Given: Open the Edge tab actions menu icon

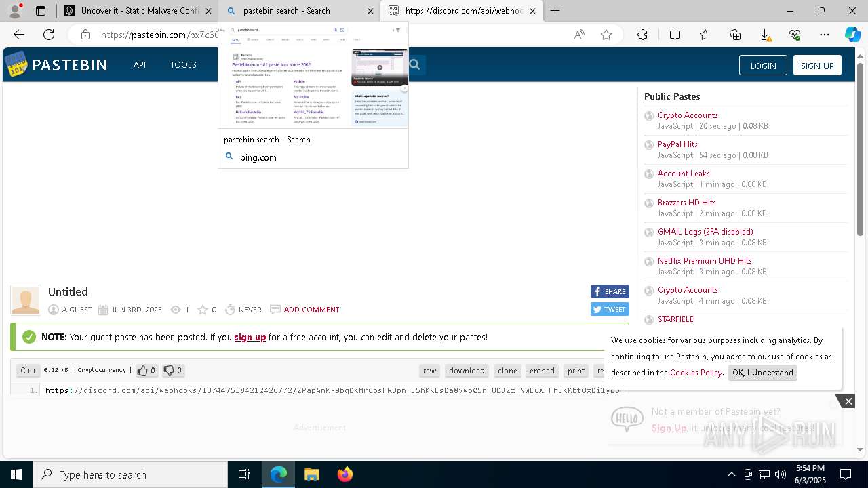Looking at the screenshot, I should (41, 11).
